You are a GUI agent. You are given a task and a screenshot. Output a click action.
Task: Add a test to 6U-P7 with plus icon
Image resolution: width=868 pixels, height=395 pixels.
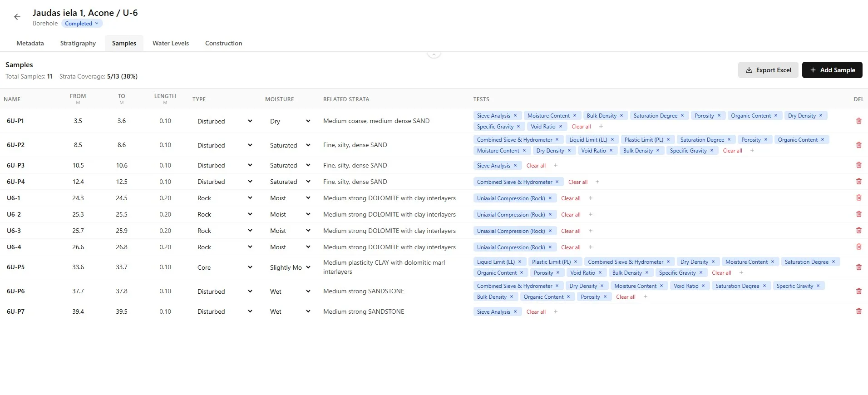tap(556, 312)
